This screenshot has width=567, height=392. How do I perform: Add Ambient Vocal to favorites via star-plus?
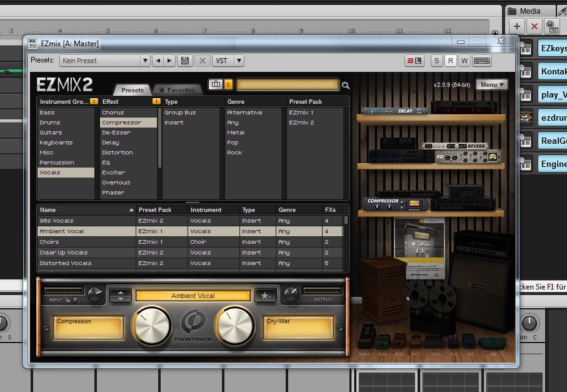click(266, 296)
